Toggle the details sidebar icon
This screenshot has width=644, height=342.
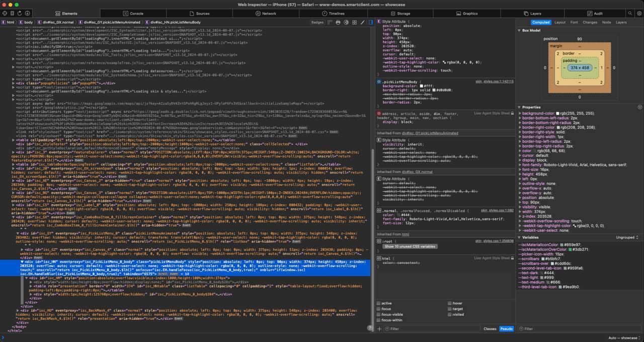click(371, 22)
